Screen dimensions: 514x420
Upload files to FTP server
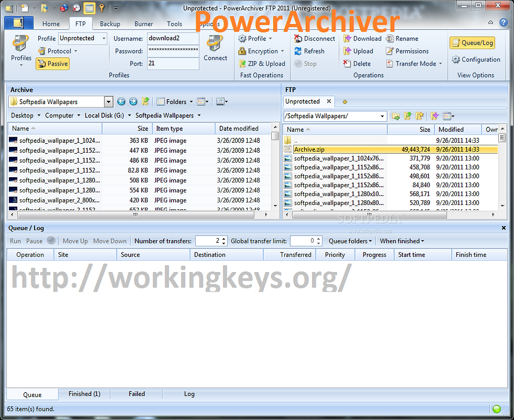(x=358, y=51)
